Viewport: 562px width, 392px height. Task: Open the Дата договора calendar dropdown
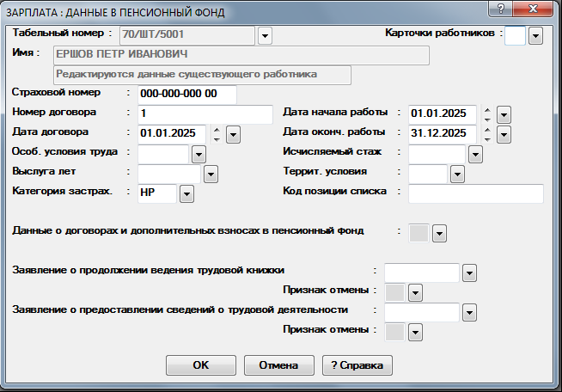(x=232, y=134)
